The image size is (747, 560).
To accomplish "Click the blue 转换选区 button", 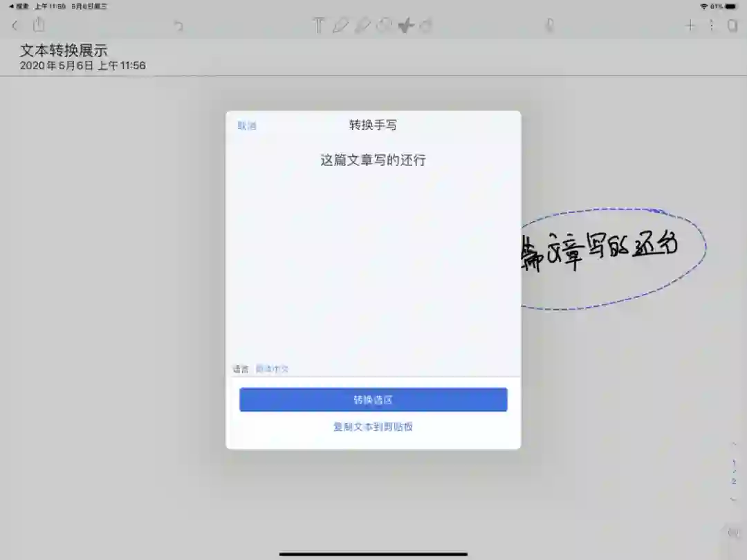I will [373, 400].
